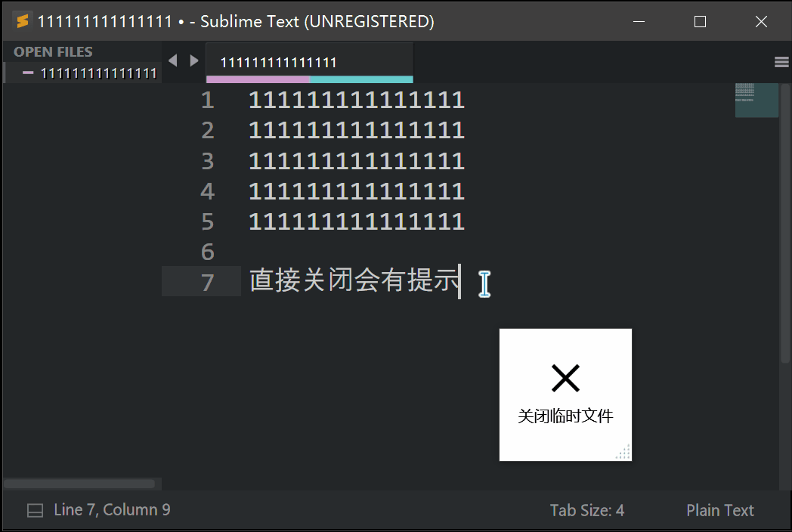Viewport: 792px width, 532px height.
Task: Click the resize grip on floating widget
Action: point(623,452)
